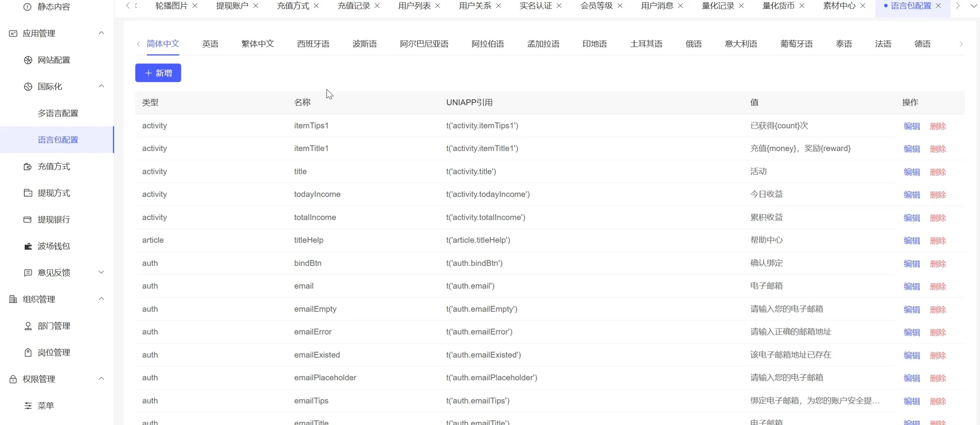Open 充值方式 via its wallet icon
The image size is (980, 425).
(x=28, y=167)
